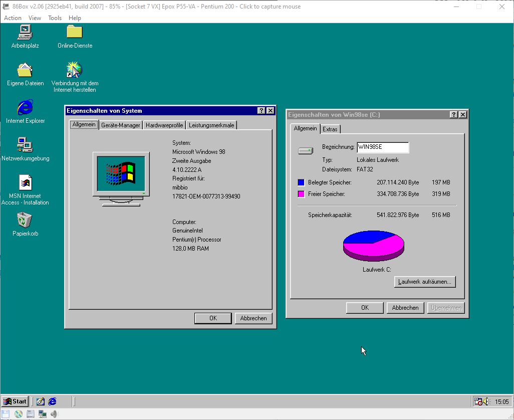
Task: Switch to the Geräte-Manager tab
Action: click(x=120, y=125)
